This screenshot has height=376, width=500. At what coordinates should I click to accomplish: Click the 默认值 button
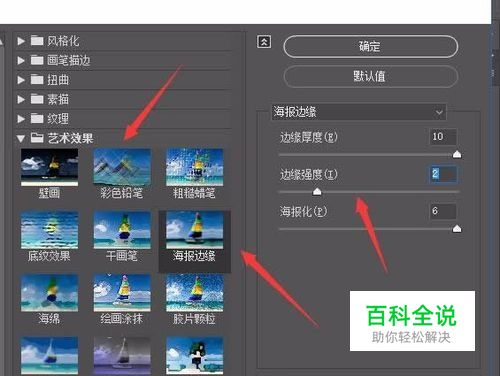click(x=371, y=76)
